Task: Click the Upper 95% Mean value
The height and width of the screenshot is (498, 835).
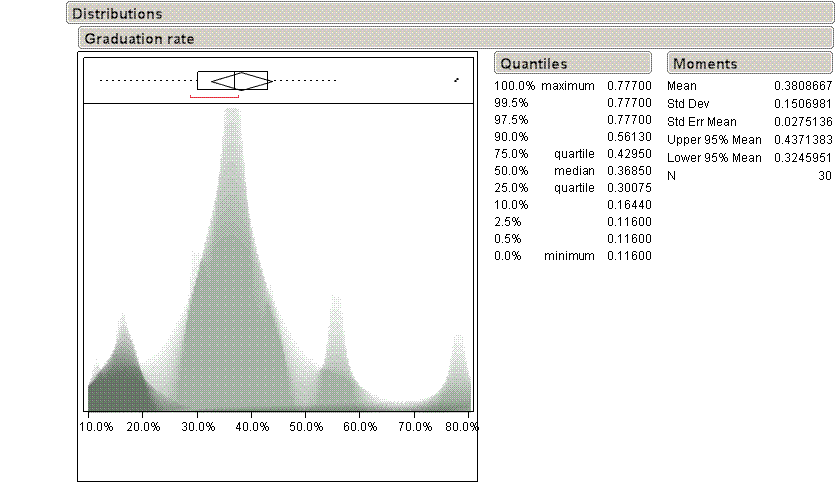Action: (803, 140)
